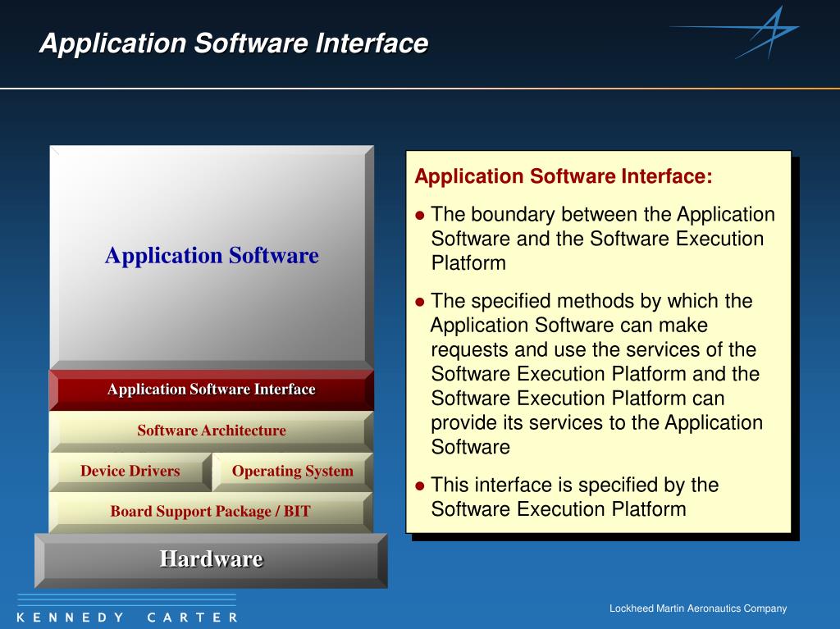Select the Software Architecture layer
The height and width of the screenshot is (629, 840).
[212, 431]
